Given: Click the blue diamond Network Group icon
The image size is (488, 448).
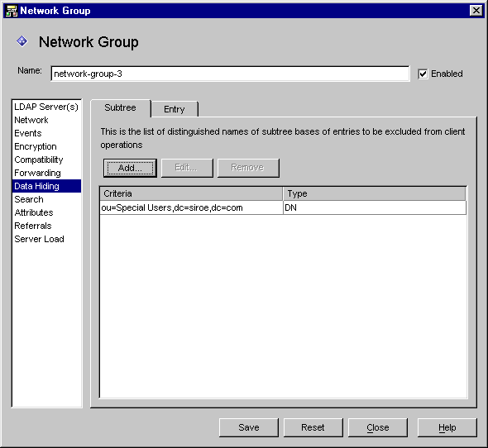Looking at the screenshot, I should point(22,41).
